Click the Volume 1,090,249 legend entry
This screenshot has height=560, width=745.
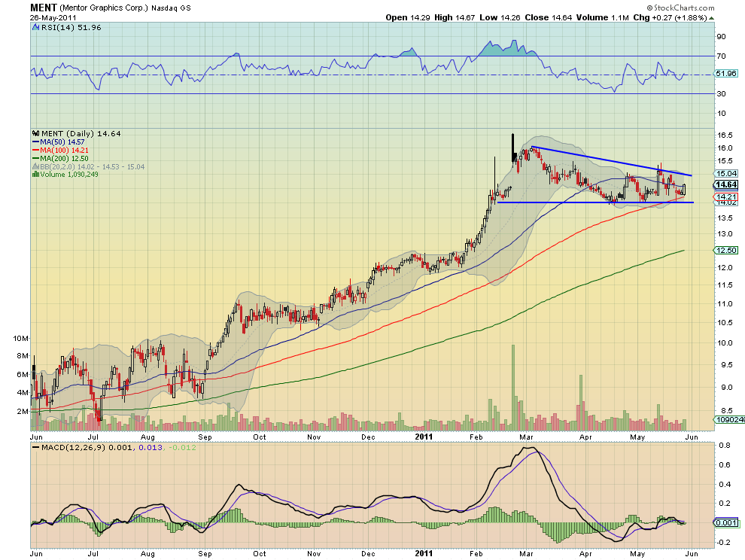[69, 175]
